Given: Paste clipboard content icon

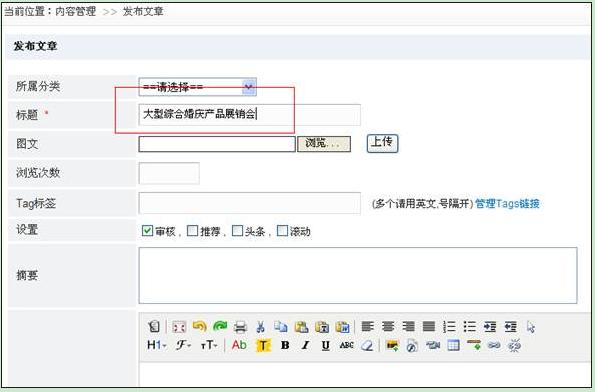Looking at the screenshot, I should 301,327.
